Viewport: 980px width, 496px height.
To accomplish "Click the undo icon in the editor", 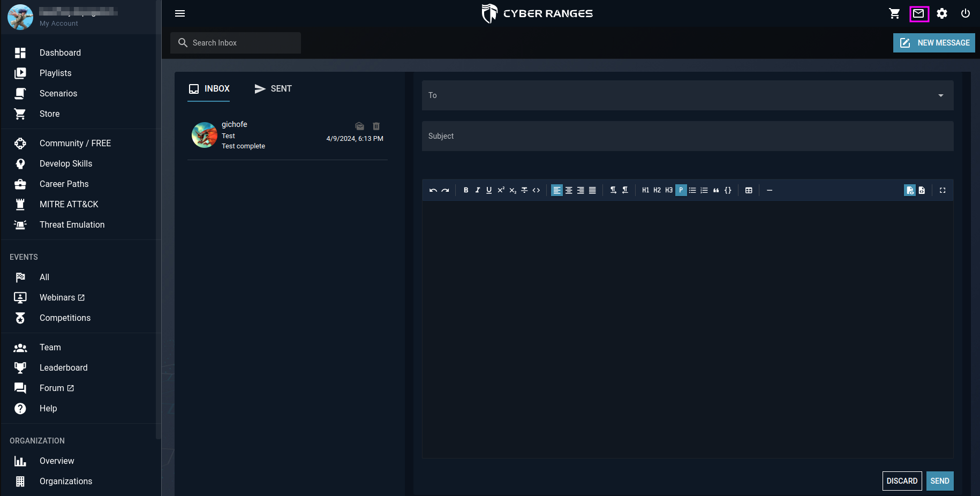I will click(x=433, y=190).
